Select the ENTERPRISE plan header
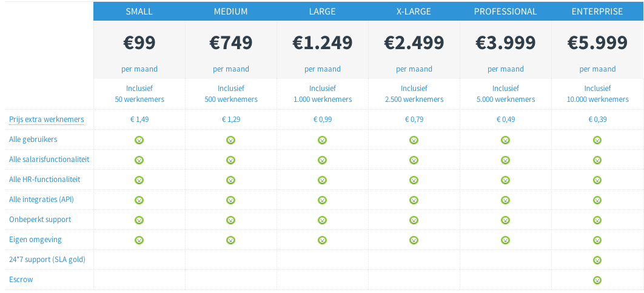This screenshot has width=644, height=293. click(x=597, y=12)
